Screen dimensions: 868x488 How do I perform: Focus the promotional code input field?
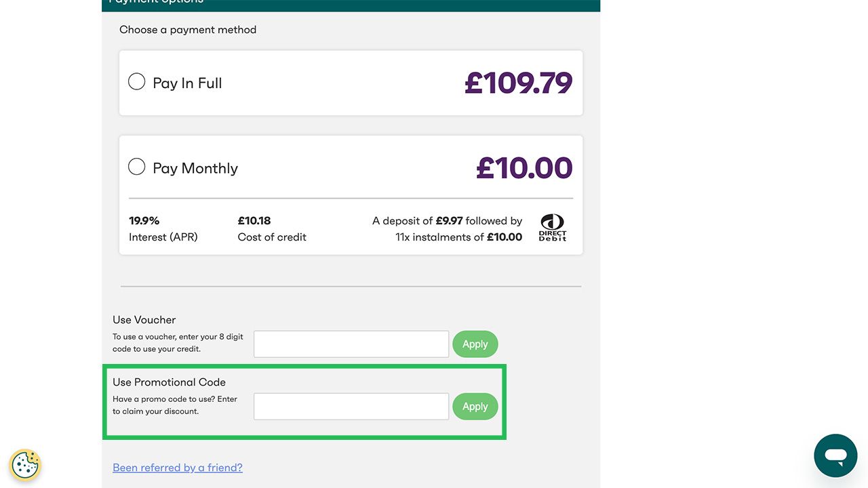pos(351,407)
